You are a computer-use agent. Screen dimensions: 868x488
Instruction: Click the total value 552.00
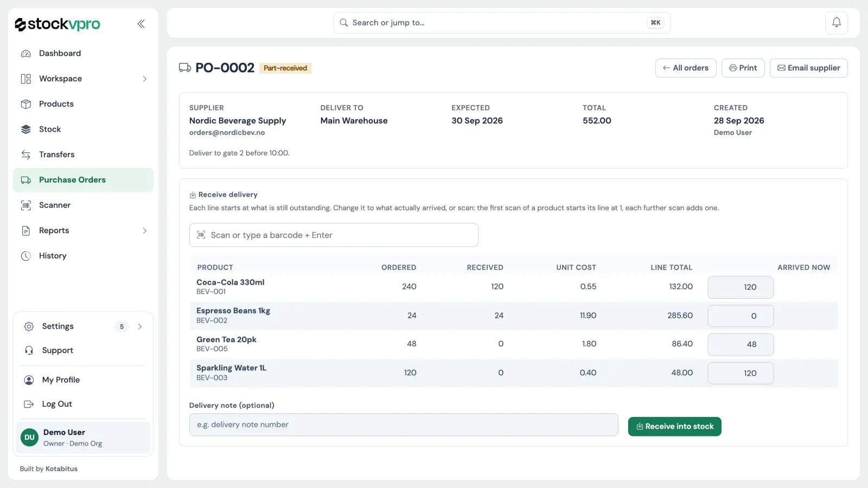coord(597,121)
